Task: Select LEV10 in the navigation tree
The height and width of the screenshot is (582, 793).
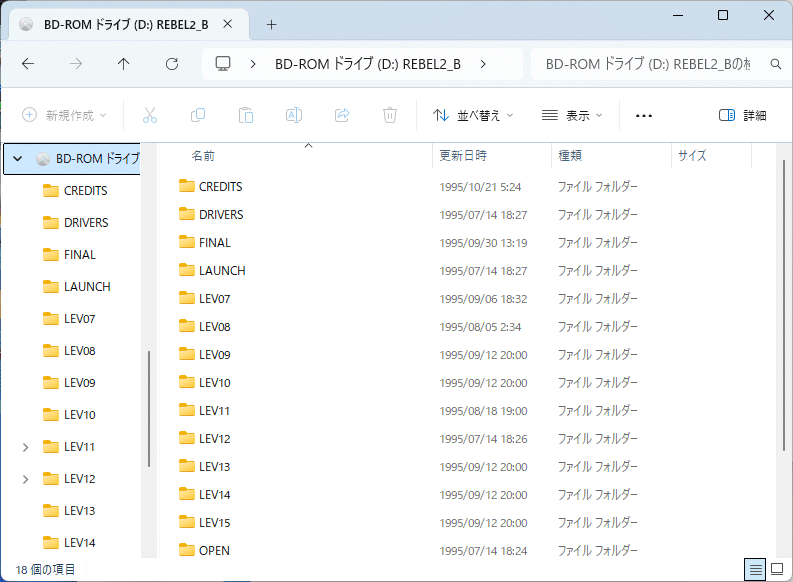Action: point(79,415)
